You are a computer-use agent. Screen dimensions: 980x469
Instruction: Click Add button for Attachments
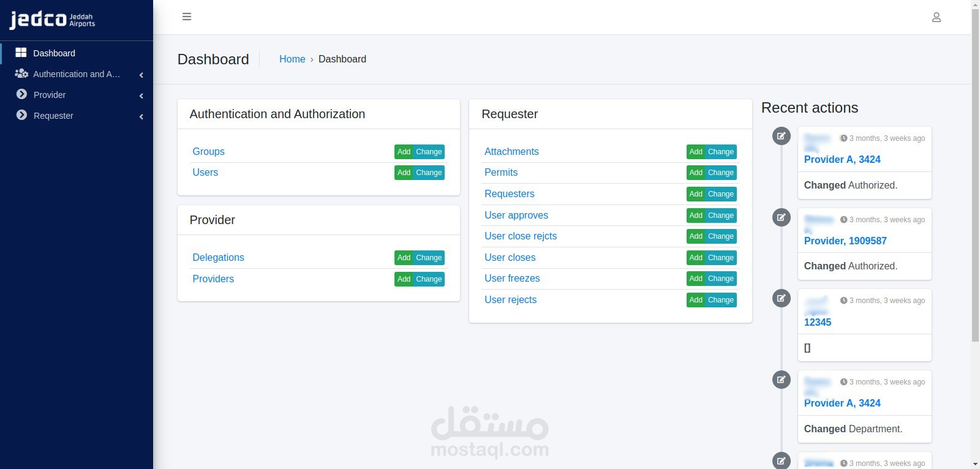pyautogui.click(x=696, y=152)
